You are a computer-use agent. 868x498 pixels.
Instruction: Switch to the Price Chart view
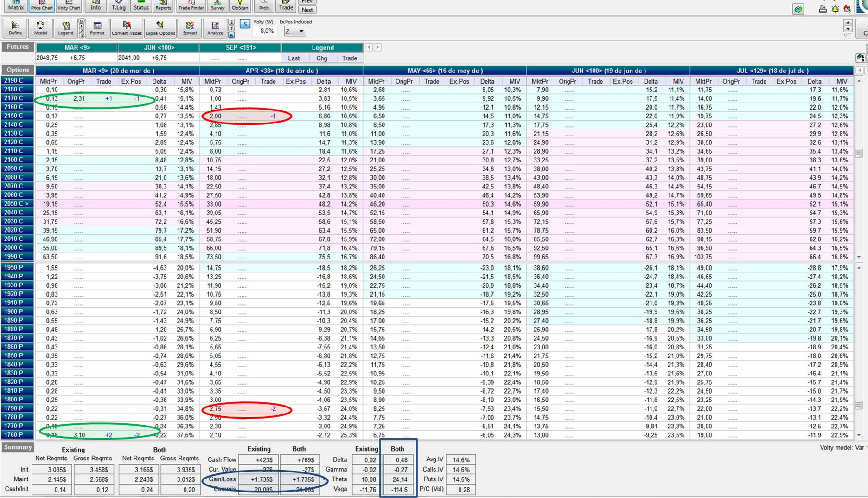point(42,6)
